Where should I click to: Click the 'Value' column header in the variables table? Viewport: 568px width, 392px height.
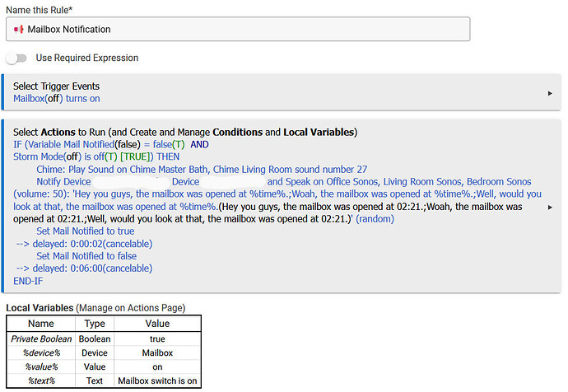click(157, 324)
